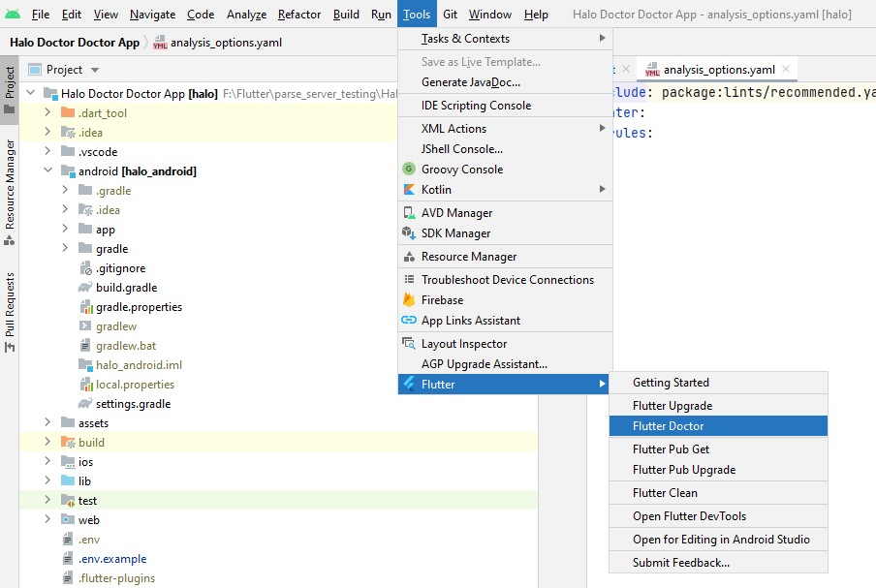Choose Flutter Clean menu entry
This screenshot has width=876, height=588.
point(665,493)
